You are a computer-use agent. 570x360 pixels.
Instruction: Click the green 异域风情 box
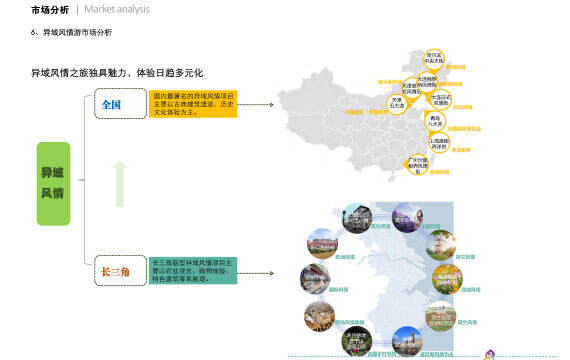tap(53, 184)
